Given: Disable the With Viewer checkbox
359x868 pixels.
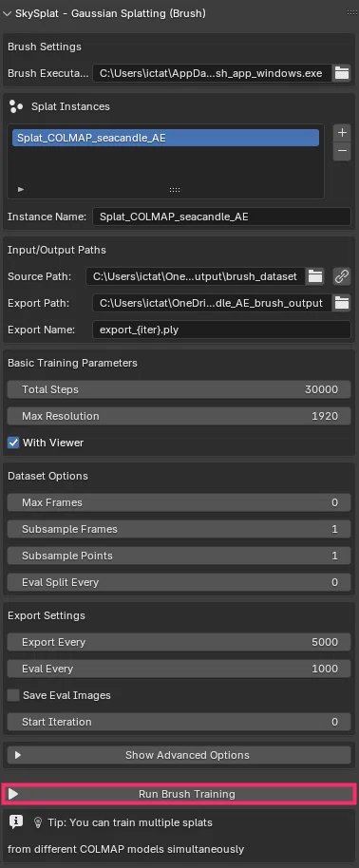Looking at the screenshot, I should [13, 443].
